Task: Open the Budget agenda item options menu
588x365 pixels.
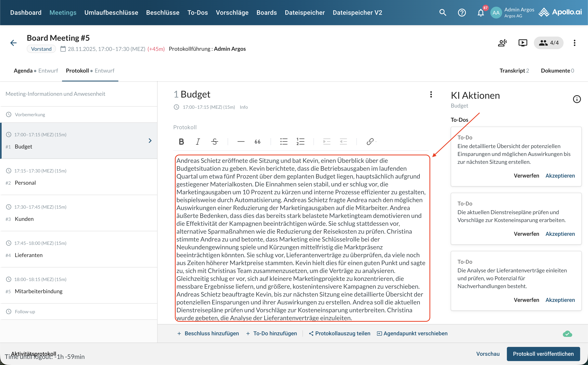Action: (431, 94)
